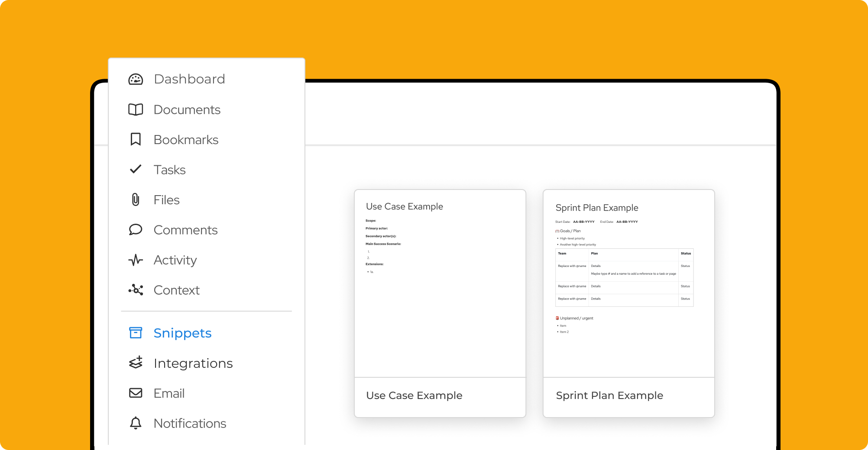Go to the Snippets section label
This screenshot has height=450, width=868.
point(182,333)
